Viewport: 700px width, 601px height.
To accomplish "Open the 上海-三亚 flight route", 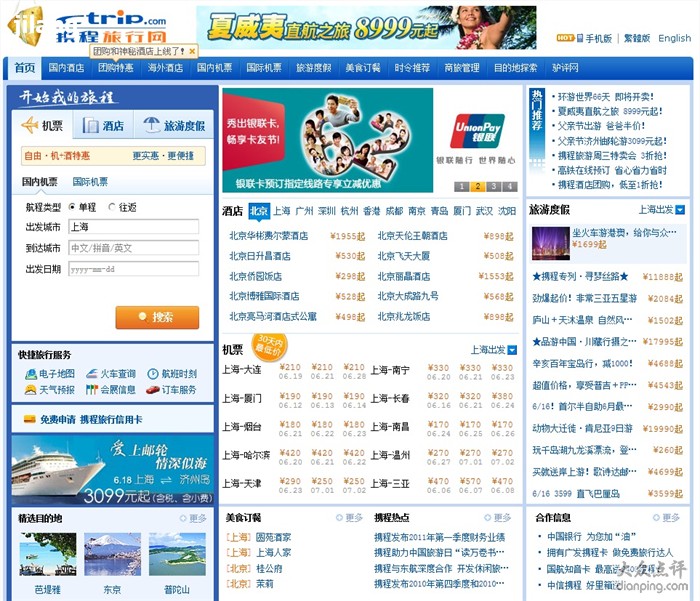I will [390, 484].
